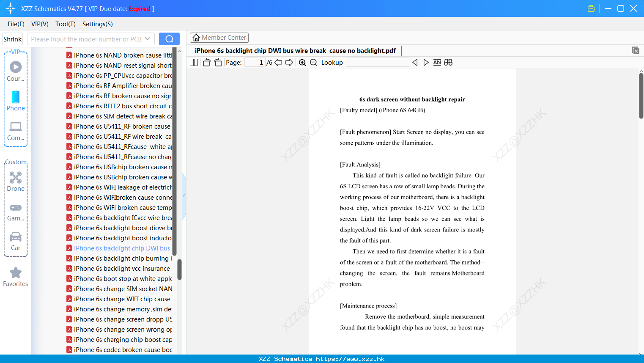Screen dimensions: 644x363
Task: Open 'iPhone 6s RFFE2 bus short circuit' file
Action: tap(119, 106)
